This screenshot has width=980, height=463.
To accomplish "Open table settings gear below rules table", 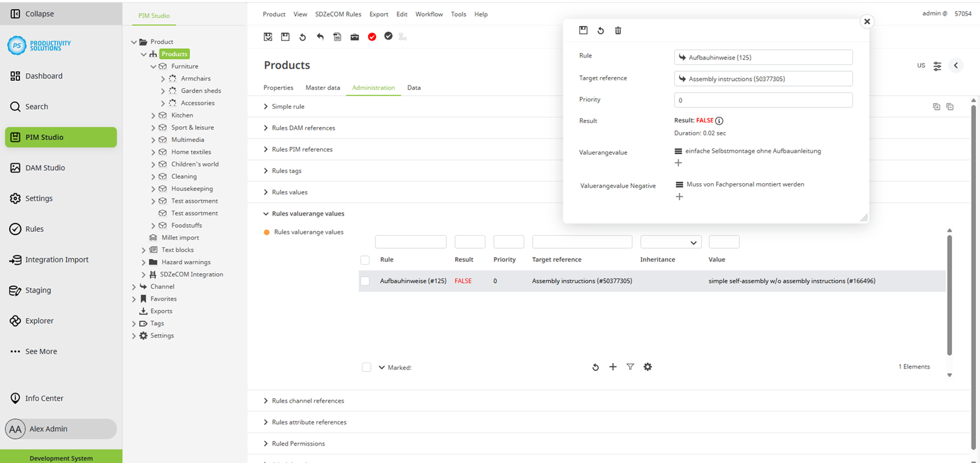I will point(647,367).
